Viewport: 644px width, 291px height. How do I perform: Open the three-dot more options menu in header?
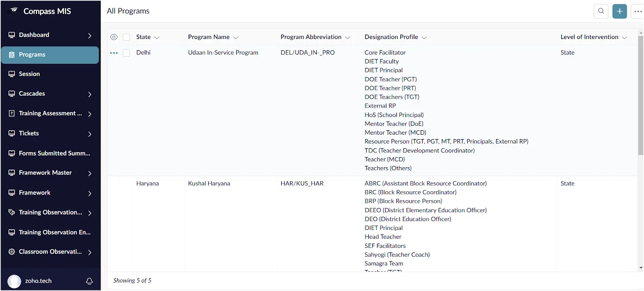[638, 11]
